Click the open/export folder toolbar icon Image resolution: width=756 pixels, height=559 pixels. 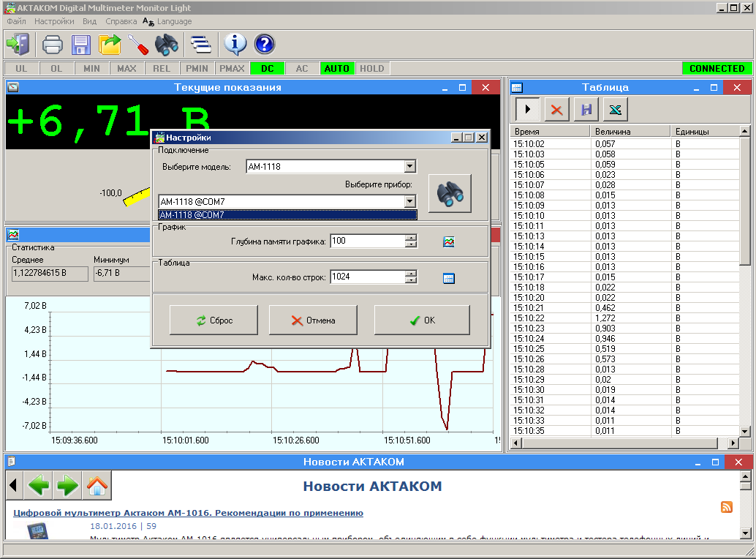pyautogui.click(x=110, y=45)
